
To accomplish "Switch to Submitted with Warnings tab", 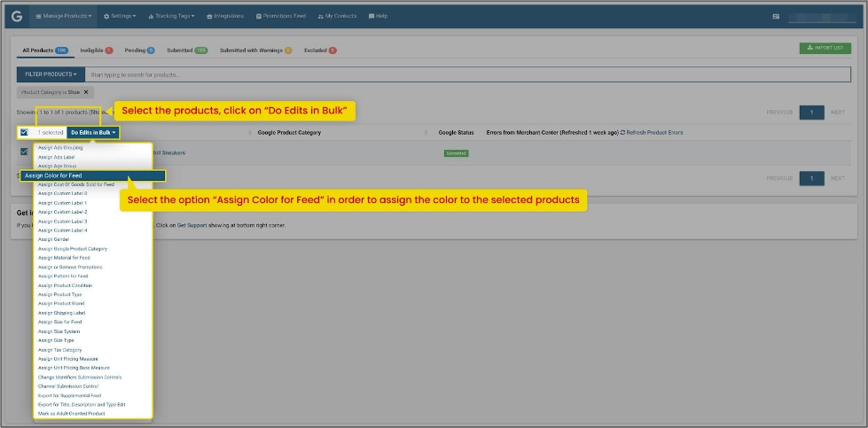I will pyautogui.click(x=255, y=51).
